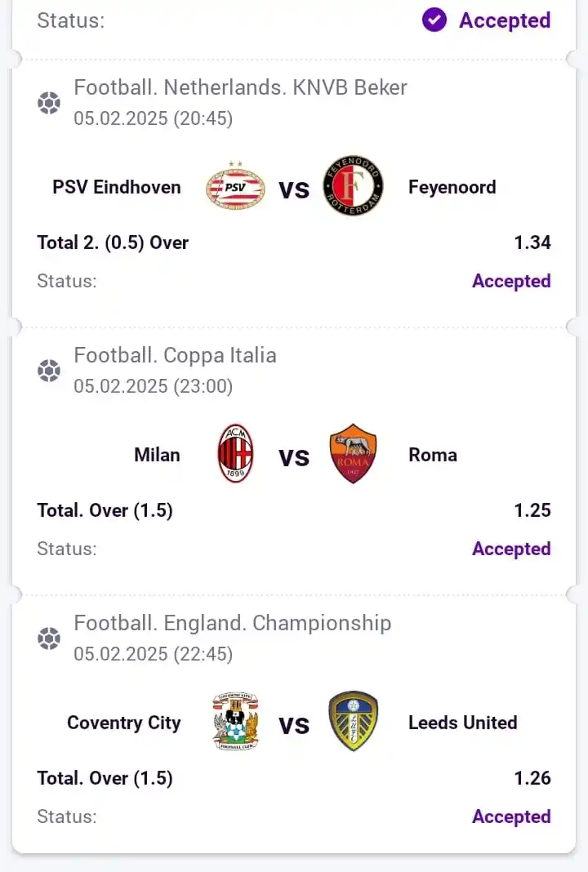Viewport: 588px width, 872px height.
Task: Tap the AS Roma crest
Action: coord(353,454)
